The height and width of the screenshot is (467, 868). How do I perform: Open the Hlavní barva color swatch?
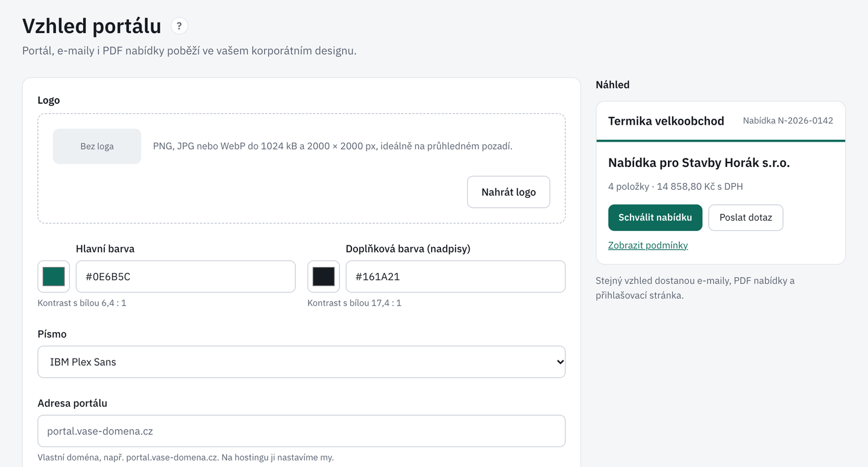(54, 277)
